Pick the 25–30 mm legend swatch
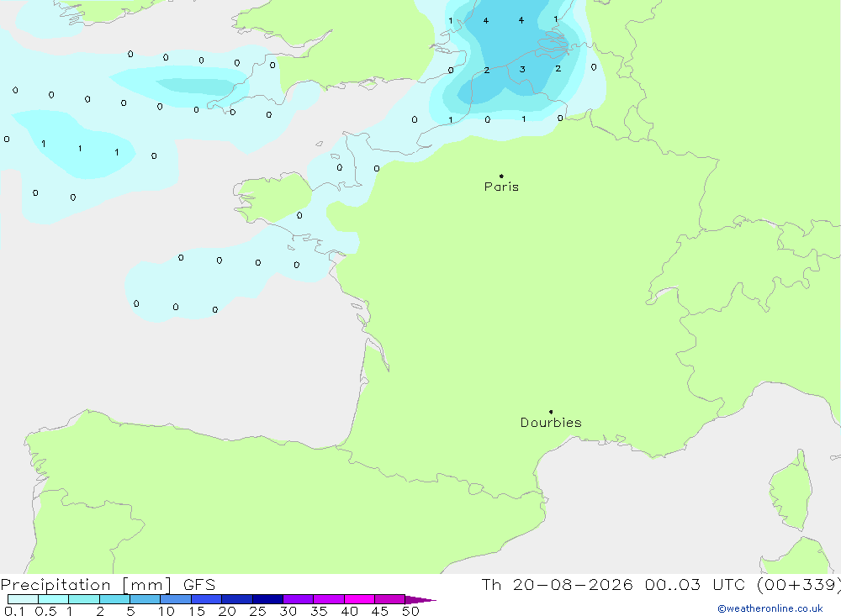 [267, 599]
